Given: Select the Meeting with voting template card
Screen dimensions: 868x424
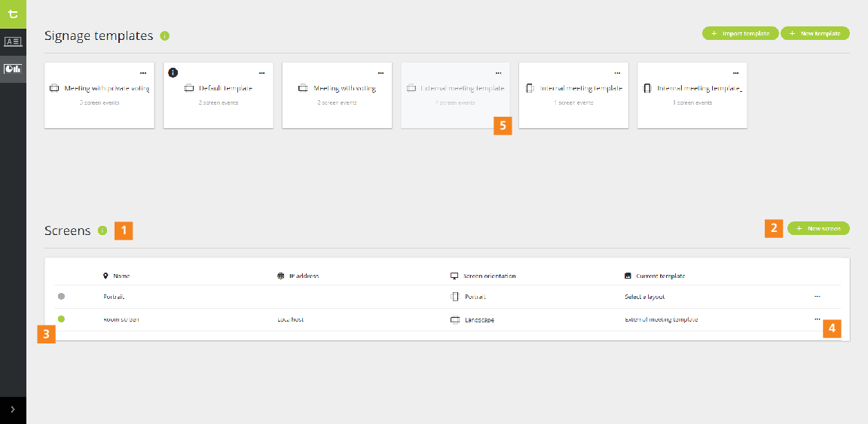Looking at the screenshot, I should pos(337,96).
